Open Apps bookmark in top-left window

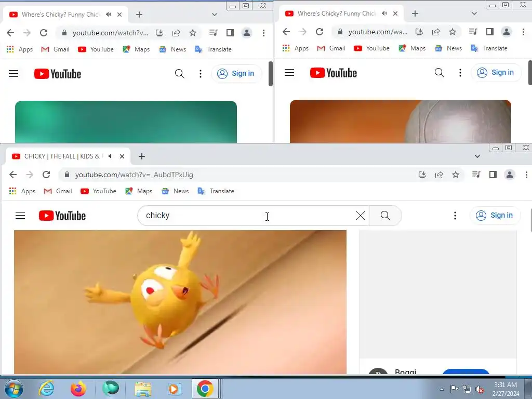20,49
